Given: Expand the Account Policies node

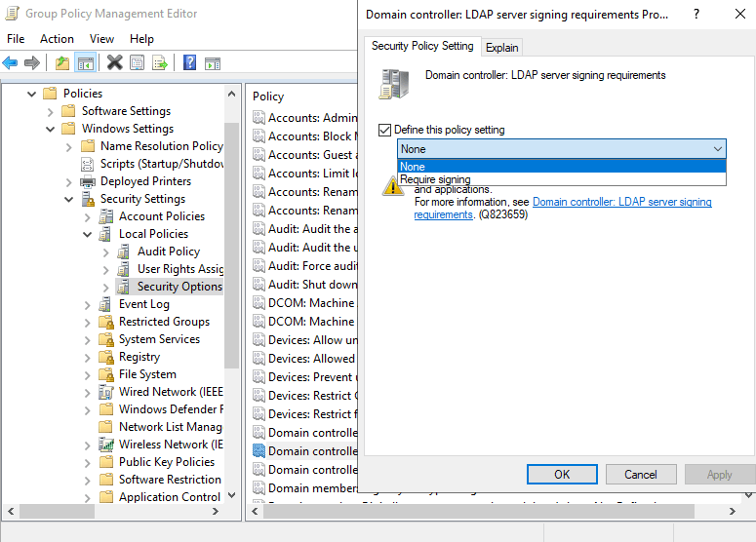Looking at the screenshot, I should (87, 217).
